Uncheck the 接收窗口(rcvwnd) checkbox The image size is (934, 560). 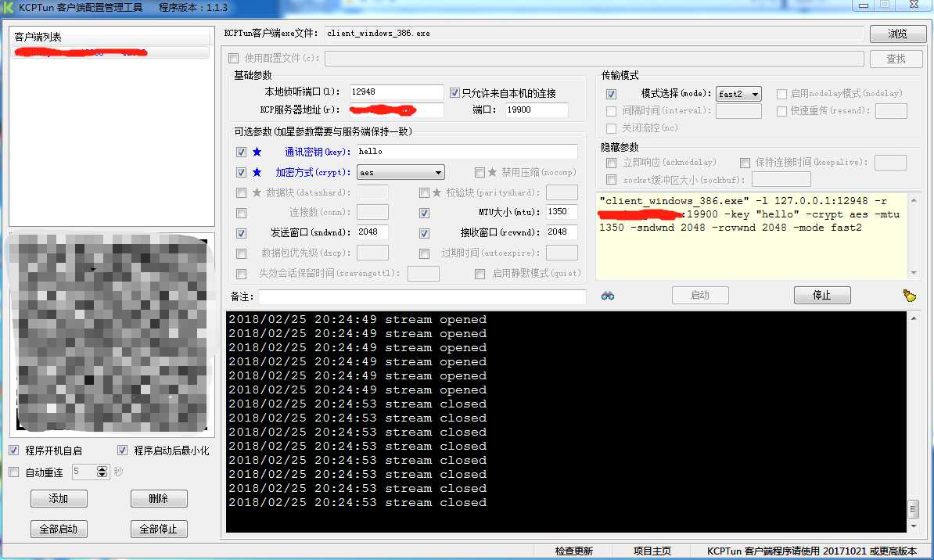[424, 233]
